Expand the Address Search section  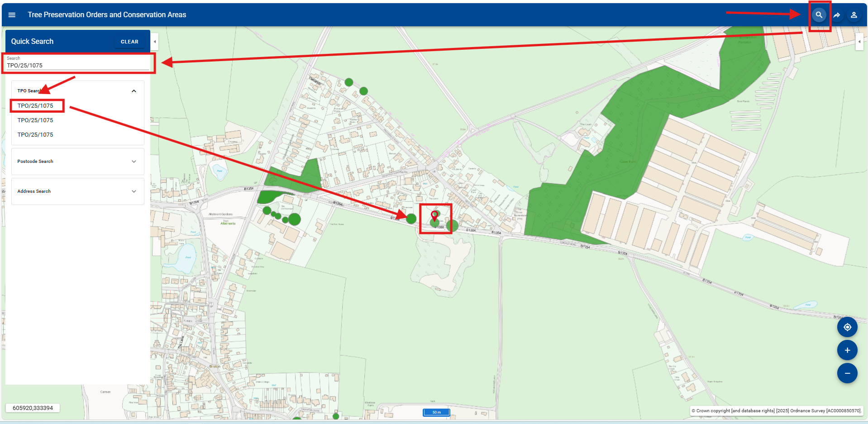tap(134, 191)
